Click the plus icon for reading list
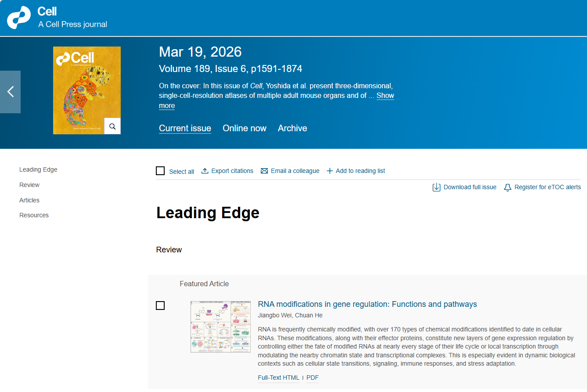 [x=330, y=171]
